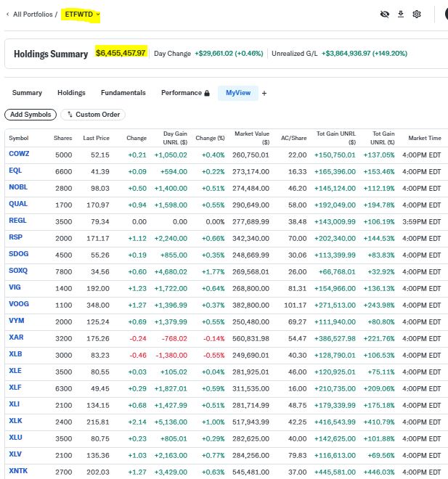Switch to the Summary tab

(x=27, y=93)
